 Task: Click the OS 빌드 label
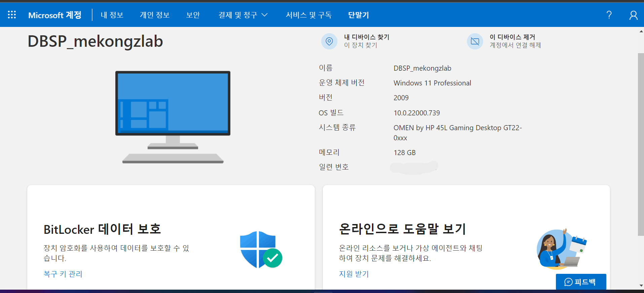(331, 113)
